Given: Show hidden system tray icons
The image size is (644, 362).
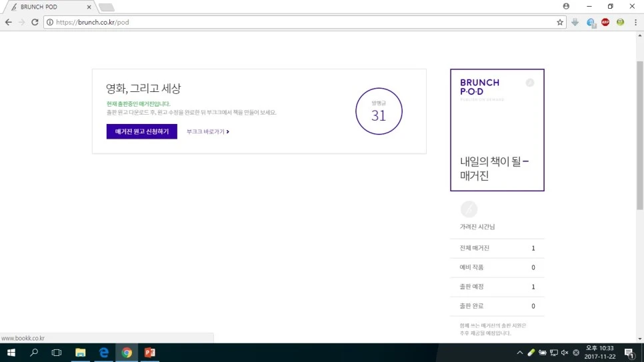Looking at the screenshot, I should pyautogui.click(x=519, y=353).
